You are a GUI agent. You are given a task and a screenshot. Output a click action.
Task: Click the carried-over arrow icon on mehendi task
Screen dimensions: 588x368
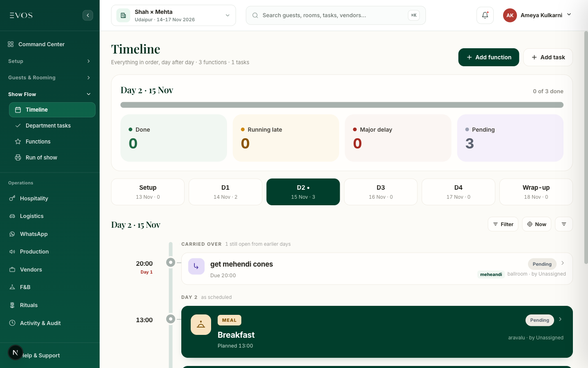[196, 267]
